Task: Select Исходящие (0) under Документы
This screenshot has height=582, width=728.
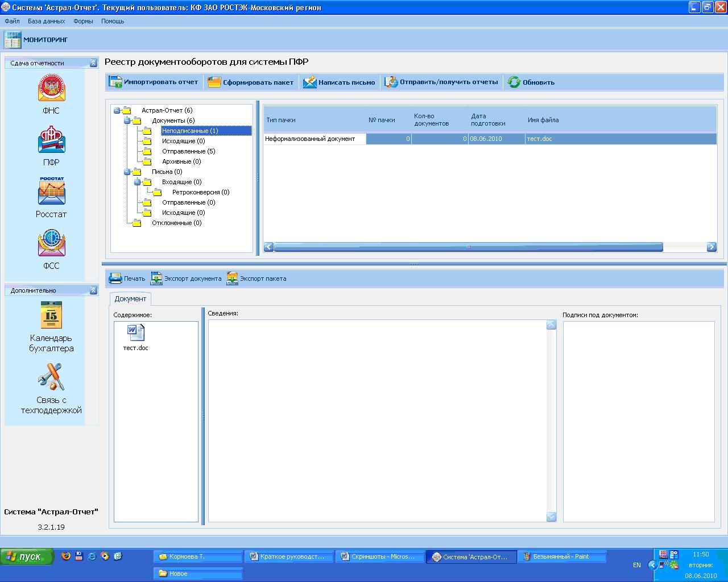Action: click(x=183, y=141)
